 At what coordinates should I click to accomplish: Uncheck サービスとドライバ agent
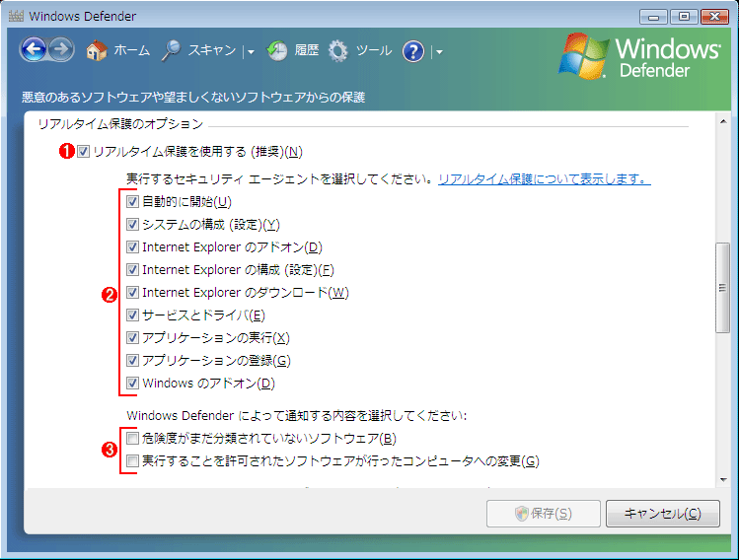pos(132,315)
